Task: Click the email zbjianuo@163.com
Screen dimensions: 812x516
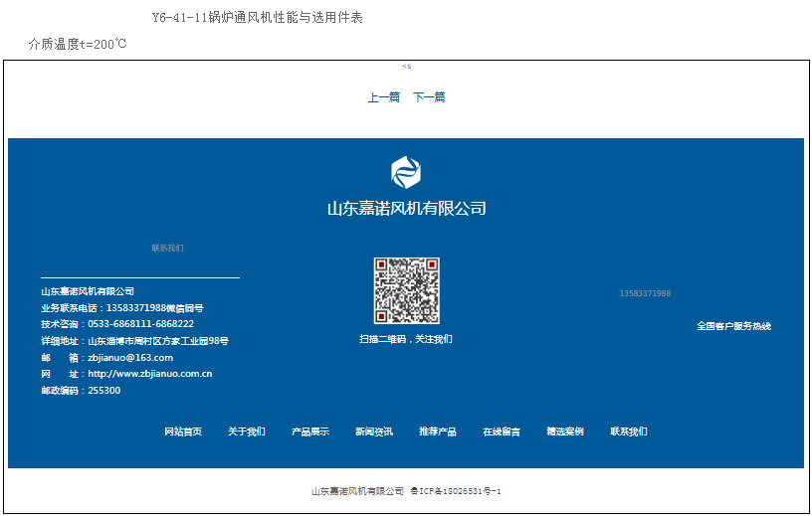Action: [130, 358]
